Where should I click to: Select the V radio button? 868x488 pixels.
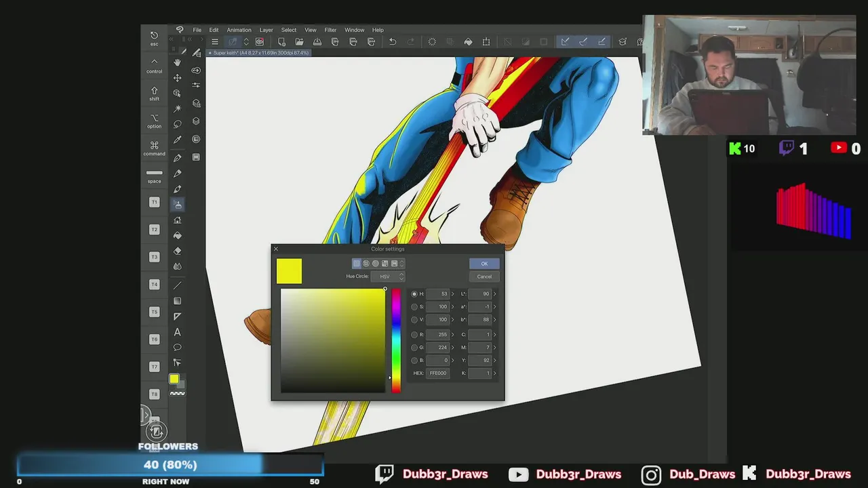tap(414, 320)
